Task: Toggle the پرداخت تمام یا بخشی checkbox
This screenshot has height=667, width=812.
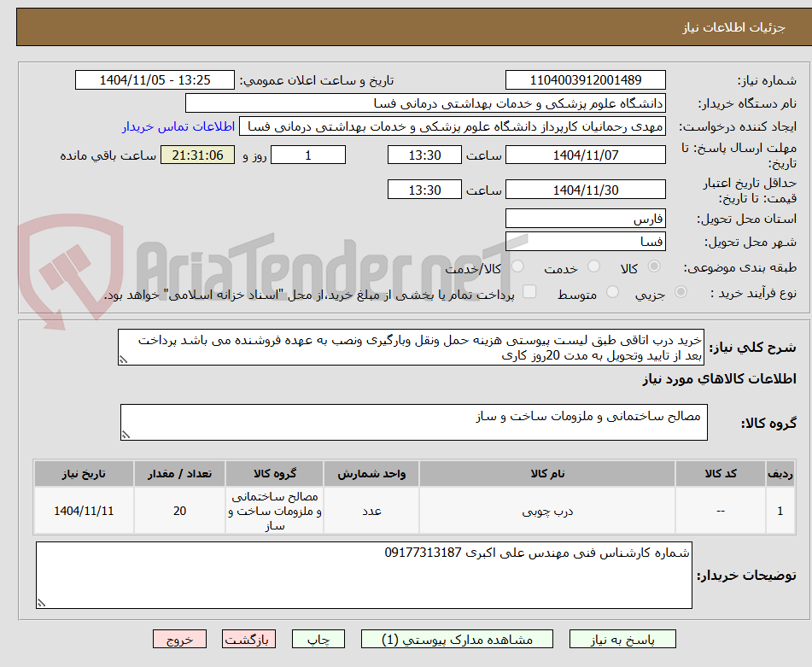Action: tap(530, 291)
